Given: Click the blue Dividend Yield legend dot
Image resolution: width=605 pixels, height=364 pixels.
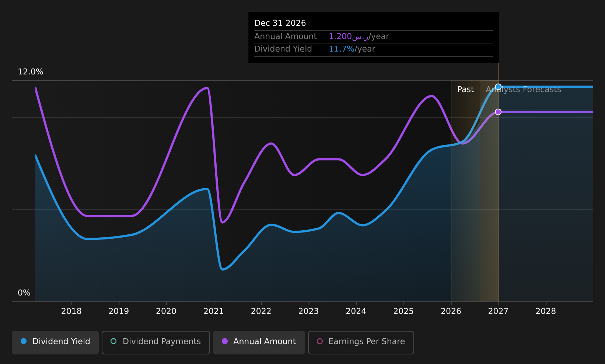Looking at the screenshot, I should point(24,341).
